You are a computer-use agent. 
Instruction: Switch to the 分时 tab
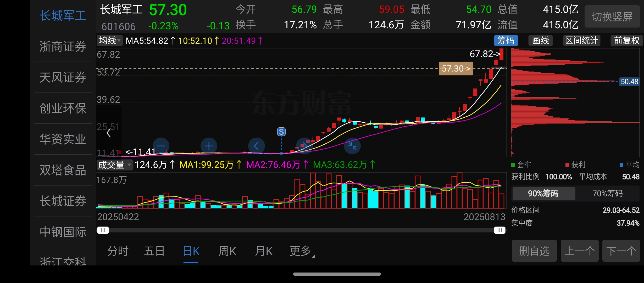pos(118,251)
